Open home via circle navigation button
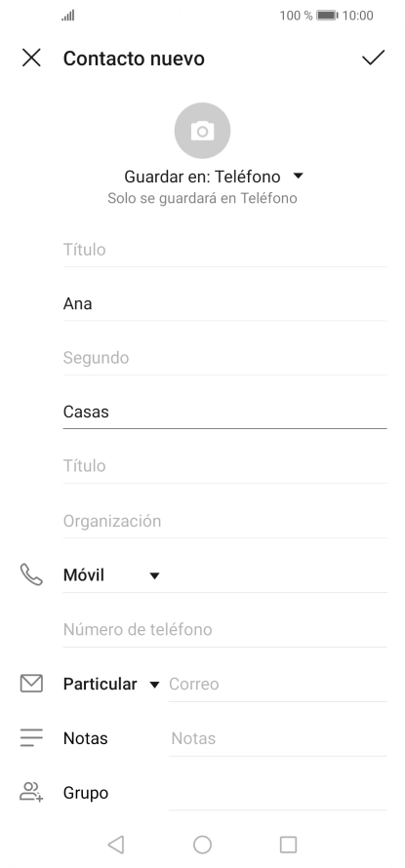This screenshot has width=405, height=868. [x=202, y=845]
